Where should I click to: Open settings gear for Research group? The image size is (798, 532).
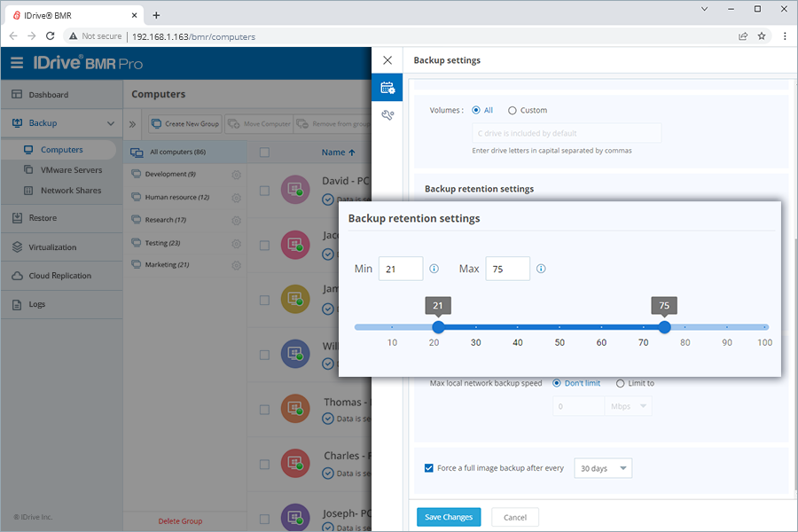pyautogui.click(x=236, y=221)
